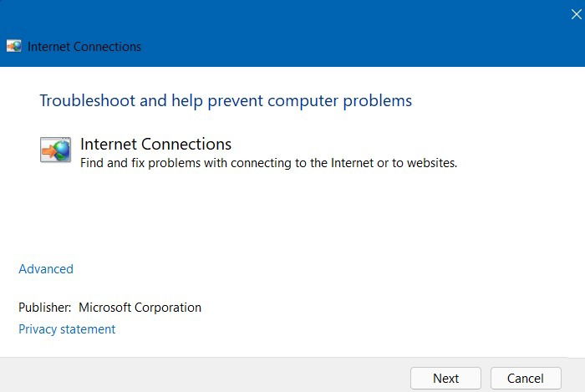Click Next to start troubleshooting
This screenshot has height=392, width=585.
click(445, 379)
